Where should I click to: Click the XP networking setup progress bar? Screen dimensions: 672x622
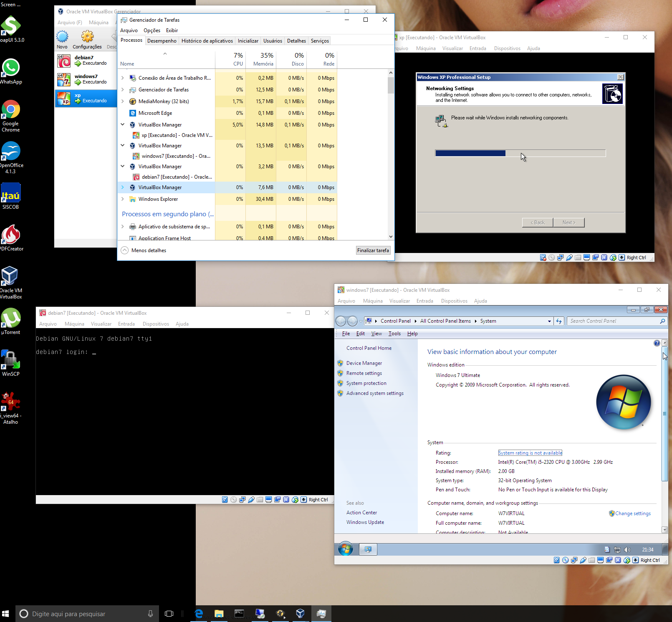coord(520,153)
